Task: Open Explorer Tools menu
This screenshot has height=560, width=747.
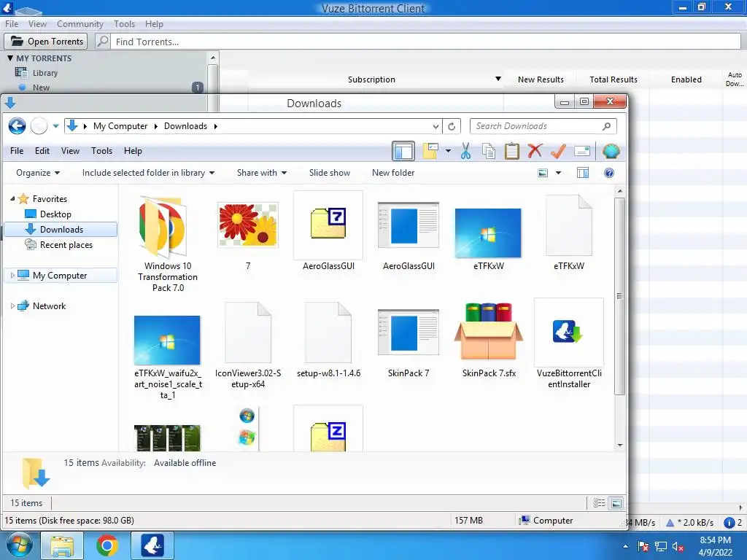Action: click(101, 151)
